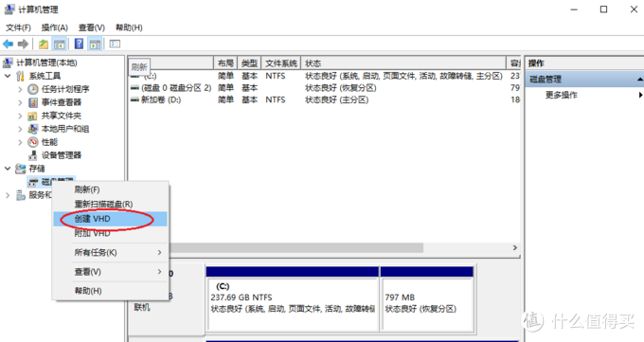Expand the 事件查看器 node

pos(20,102)
